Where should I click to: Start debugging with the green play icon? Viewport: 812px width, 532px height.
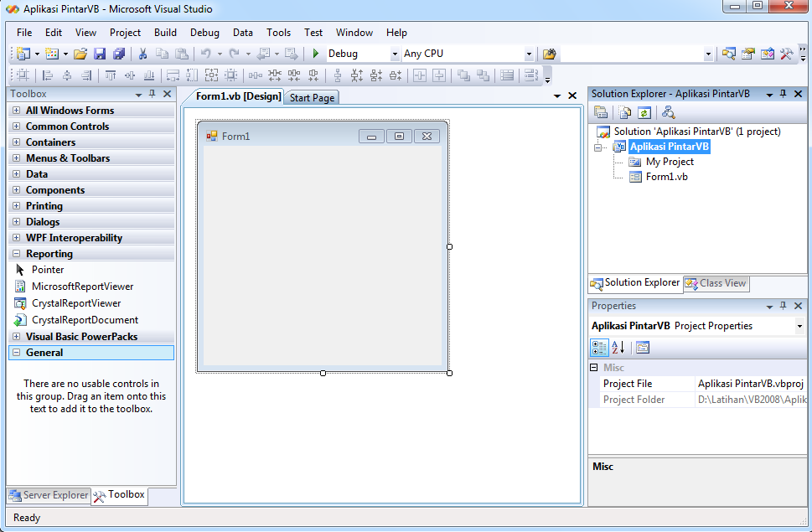tap(315, 54)
